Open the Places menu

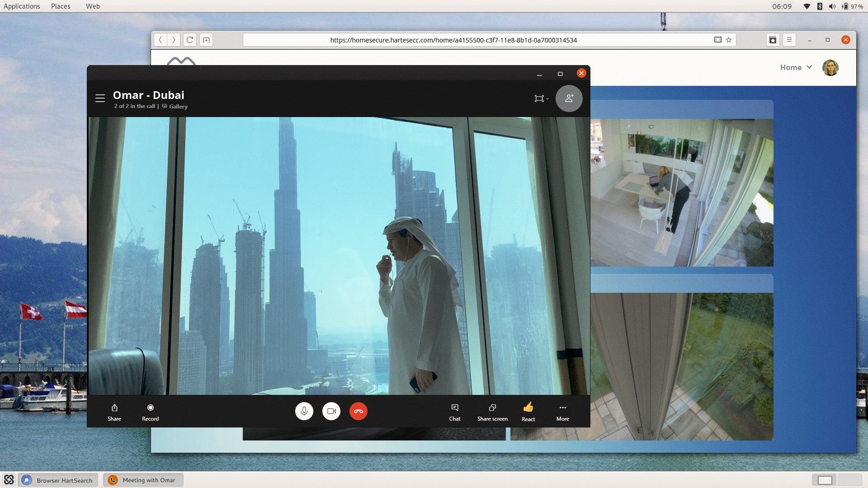tap(61, 6)
